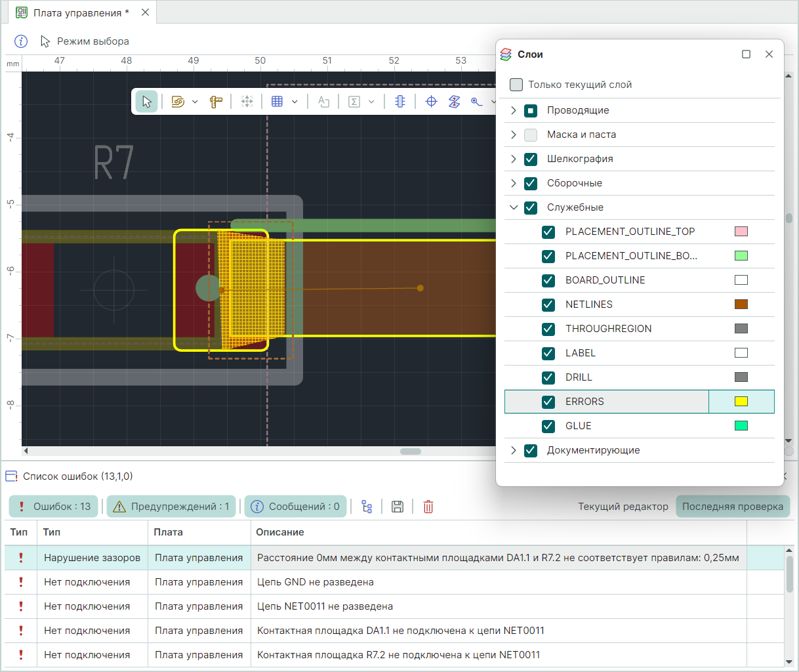The image size is (799, 672).
Task: Click the component chip icon in toolbar
Action: [400, 102]
